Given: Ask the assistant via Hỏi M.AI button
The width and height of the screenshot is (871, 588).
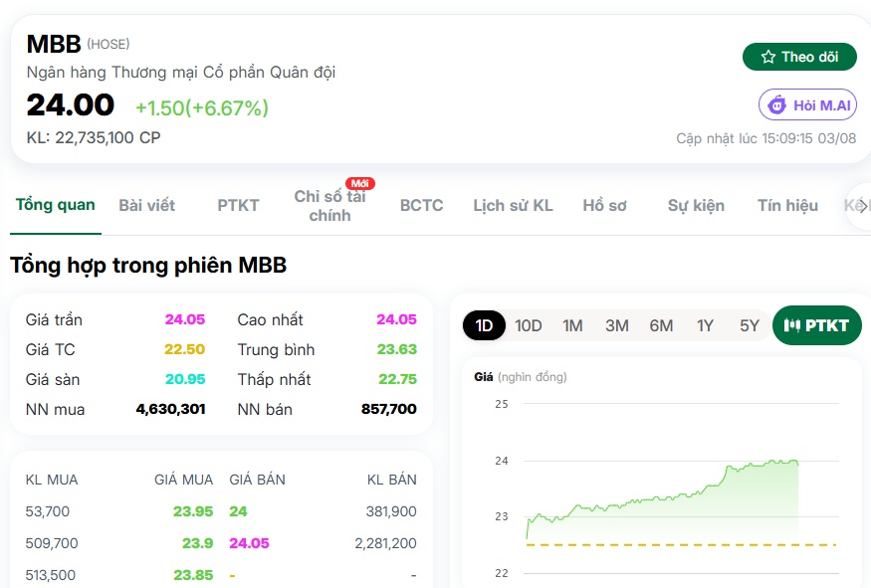Looking at the screenshot, I should (x=807, y=104).
